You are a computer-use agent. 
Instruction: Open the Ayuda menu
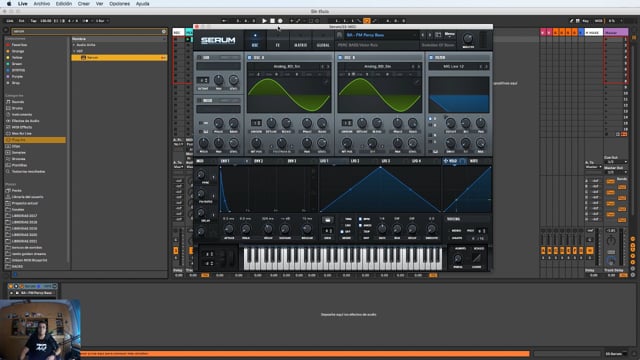pyautogui.click(x=142, y=4)
